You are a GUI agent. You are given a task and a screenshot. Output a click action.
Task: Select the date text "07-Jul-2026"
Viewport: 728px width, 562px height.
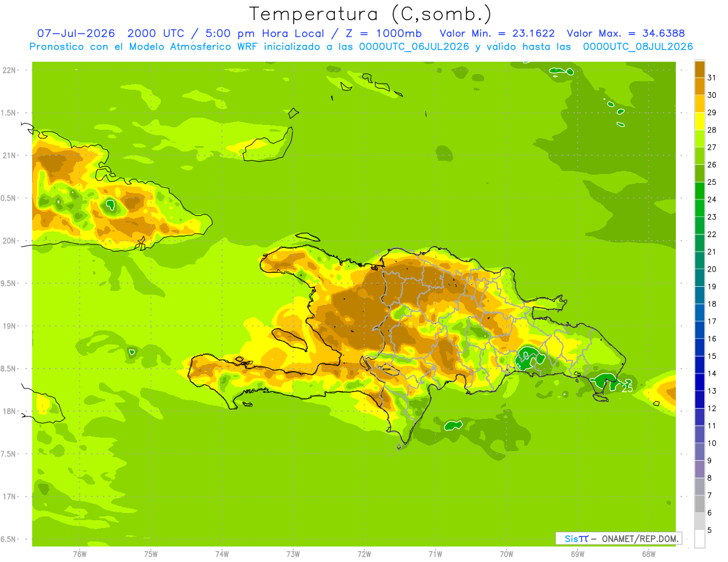(x=75, y=33)
